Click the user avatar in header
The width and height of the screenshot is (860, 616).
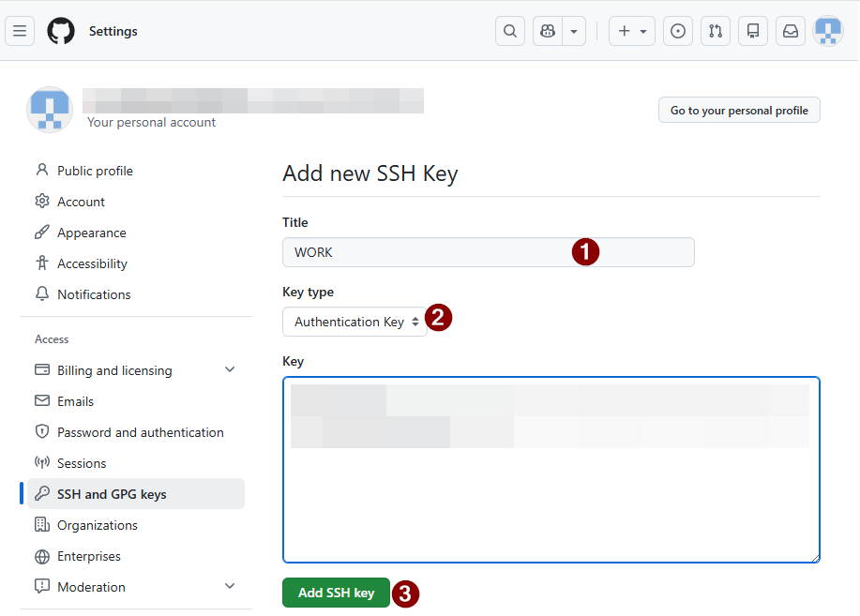pyautogui.click(x=828, y=31)
